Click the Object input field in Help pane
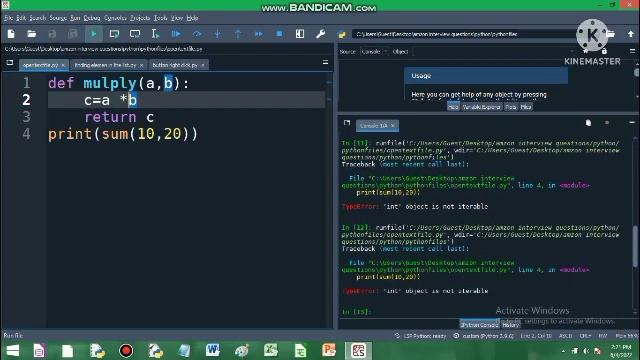The height and width of the screenshot is (360, 640). pyautogui.click(x=494, y=51)
